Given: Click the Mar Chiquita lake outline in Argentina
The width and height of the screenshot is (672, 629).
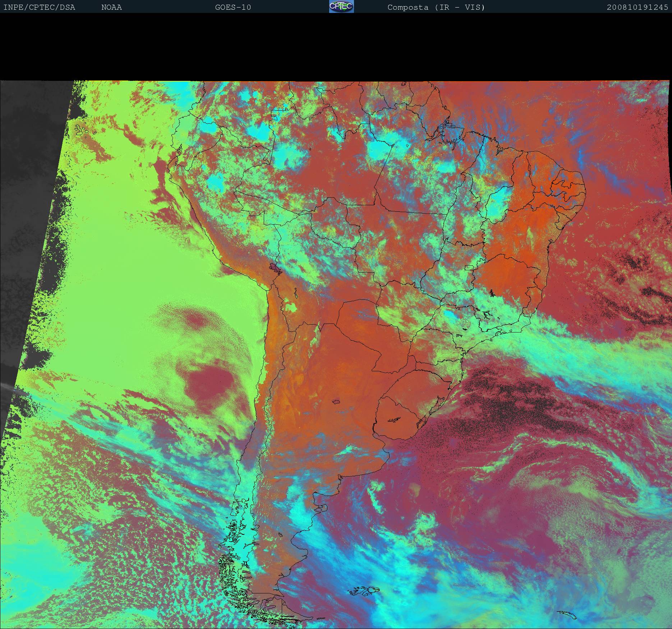Looking at the screenshot, I should click(336, 402).
